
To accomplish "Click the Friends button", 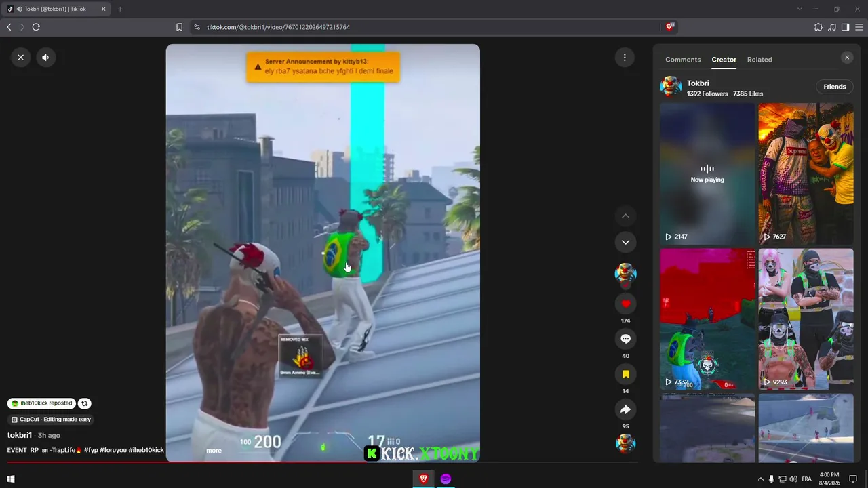I will (x=834, y=87).
